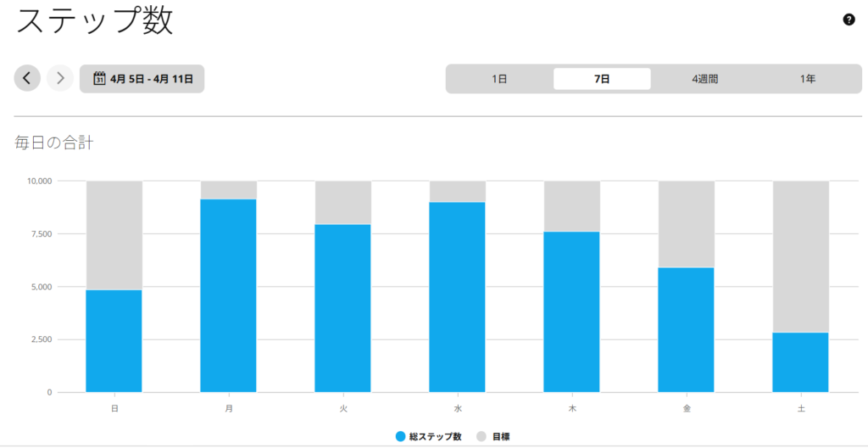Toggle 総ステップ数 legend series
The width and height of the screenshot is (868, 448).
click(435, 436)
